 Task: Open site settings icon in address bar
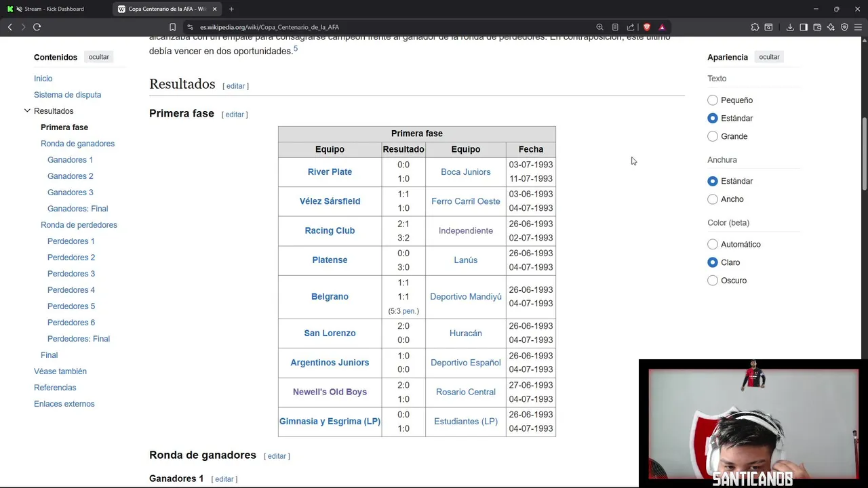tap(191, 27)
